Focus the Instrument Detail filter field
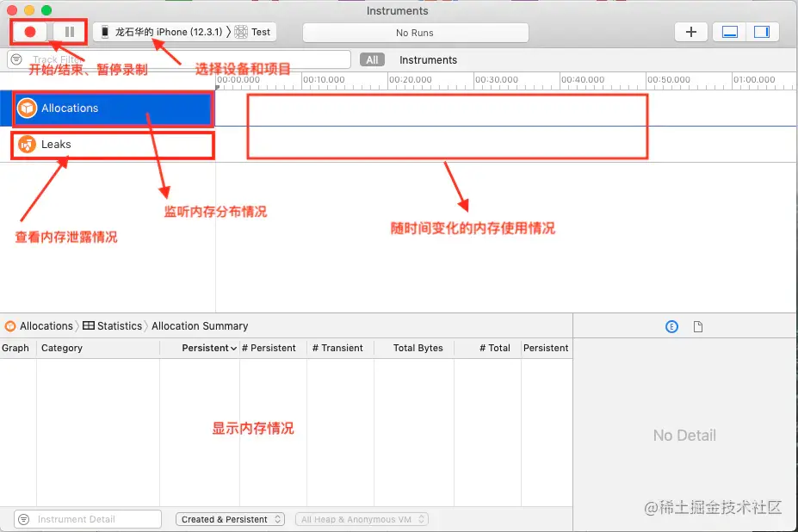The image size is (798, 532). 88,519
